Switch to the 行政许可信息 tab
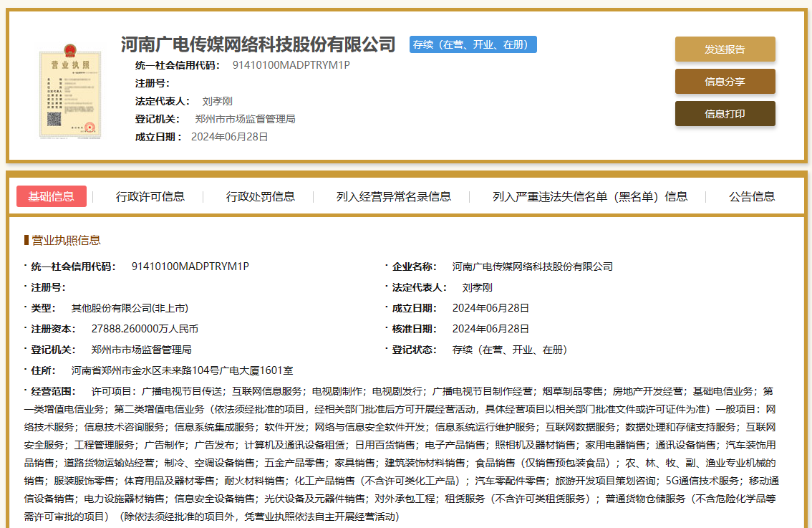Image resolution: width=812 pixels, height=528 pixels. 150,196
